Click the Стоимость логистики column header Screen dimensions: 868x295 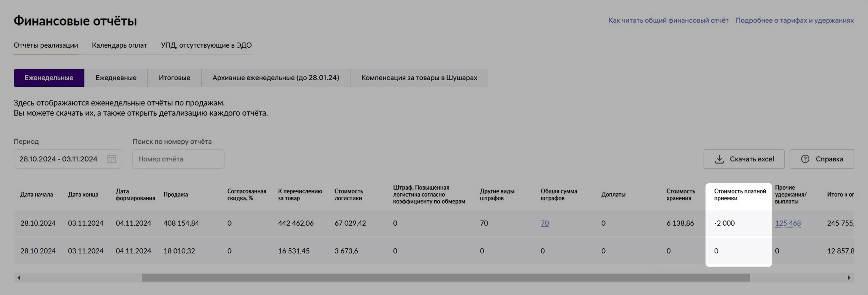(349, 194)
